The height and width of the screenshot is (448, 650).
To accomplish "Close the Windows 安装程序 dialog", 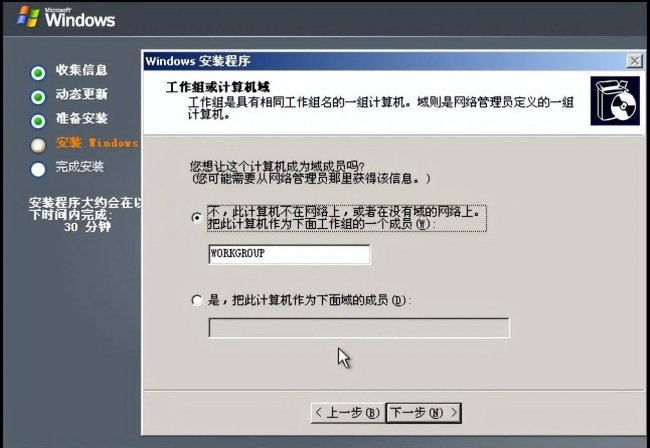I will [635, 61].
